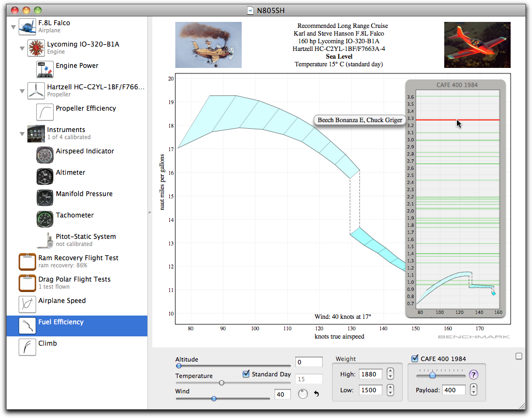Click the High weight stepper
The height and width of the screenshot is (418, 532).
[x=390, y=374]
